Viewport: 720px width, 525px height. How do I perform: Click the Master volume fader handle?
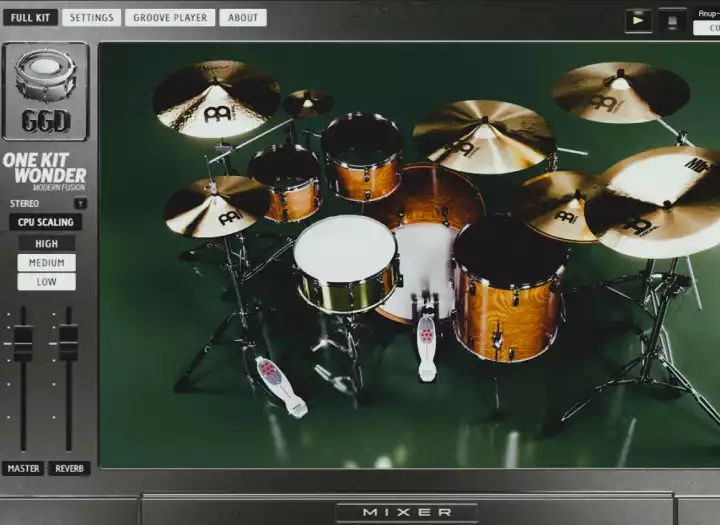tap(22, 343)
